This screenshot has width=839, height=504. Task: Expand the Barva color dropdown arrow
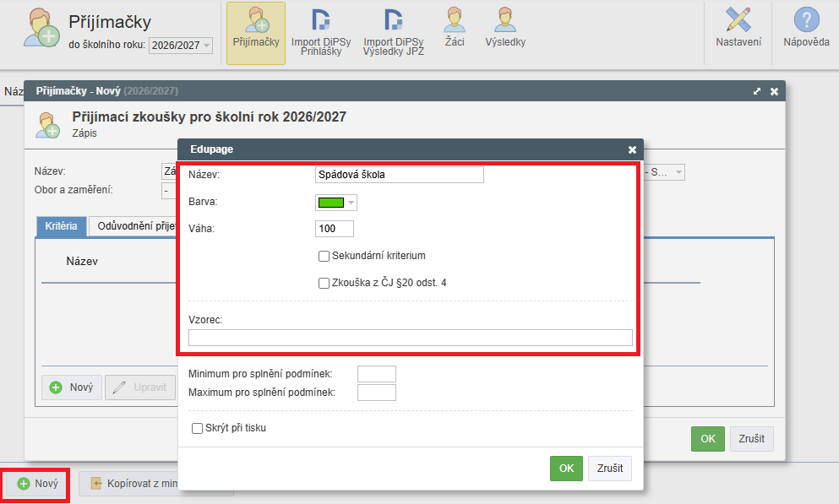(x=351, y=203)
